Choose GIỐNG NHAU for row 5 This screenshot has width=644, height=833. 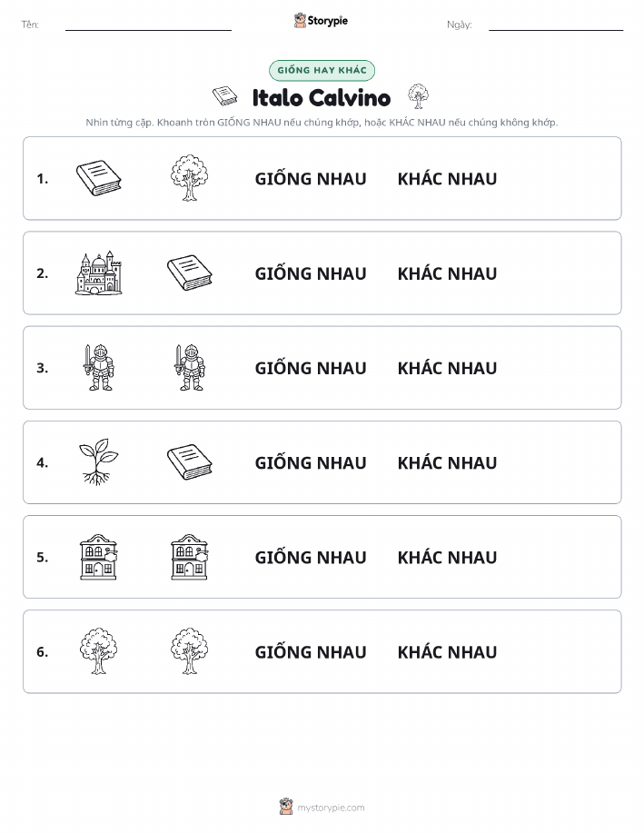pyautogui.click(x=311, y=557)
